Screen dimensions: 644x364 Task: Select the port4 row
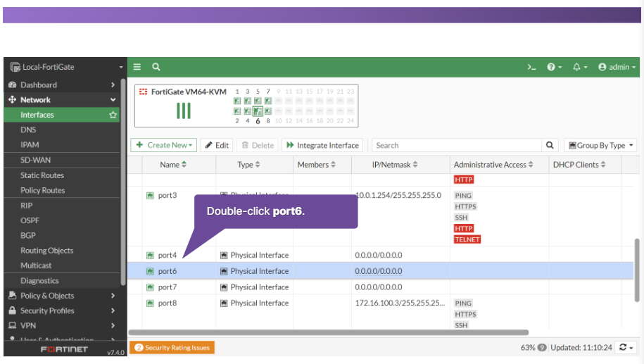click(x=380, y=255)
